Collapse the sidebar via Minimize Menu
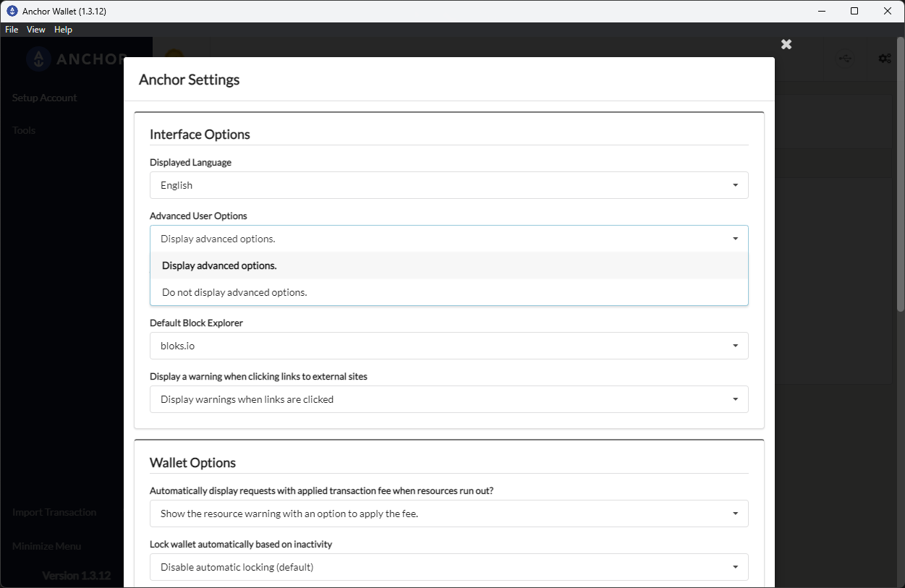 (46, 545)
